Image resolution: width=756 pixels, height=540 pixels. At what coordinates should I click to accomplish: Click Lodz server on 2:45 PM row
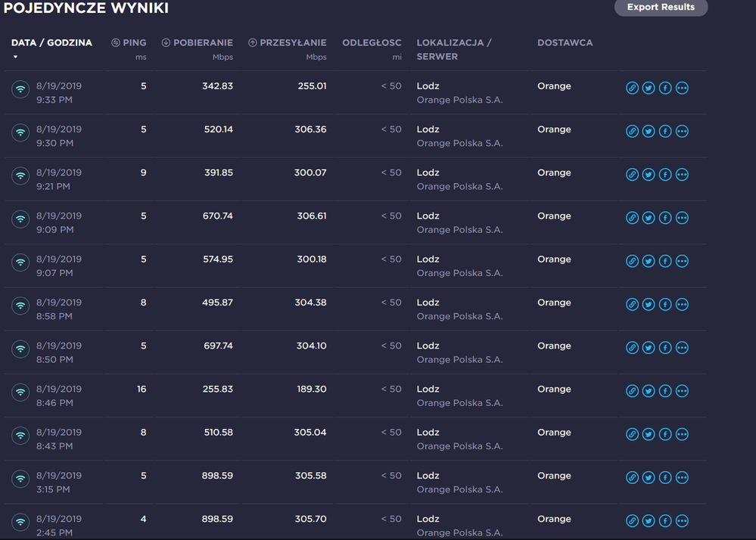tap(428, 520)
